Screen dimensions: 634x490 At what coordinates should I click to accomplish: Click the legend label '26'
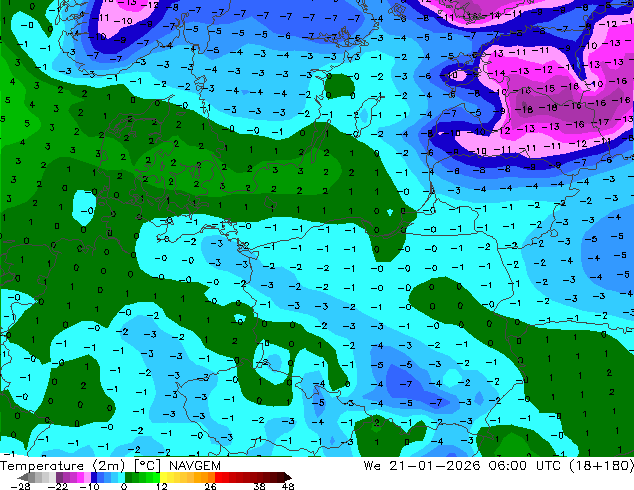point(210,486)
